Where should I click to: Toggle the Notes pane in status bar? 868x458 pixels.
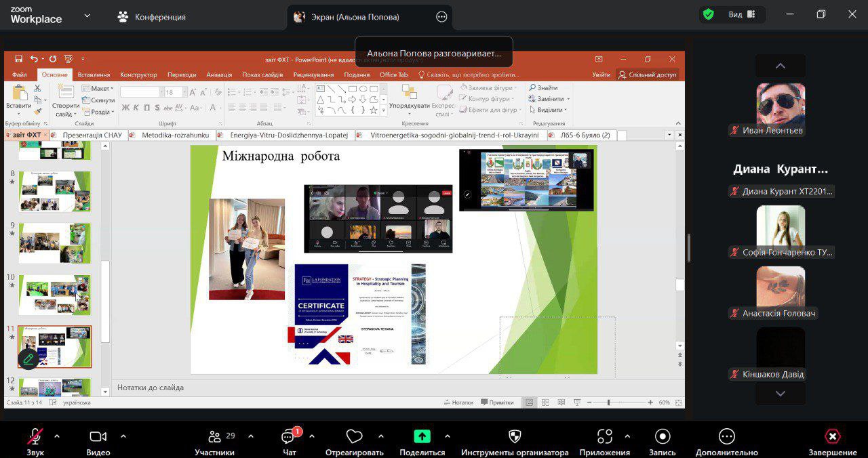point(462,402)
